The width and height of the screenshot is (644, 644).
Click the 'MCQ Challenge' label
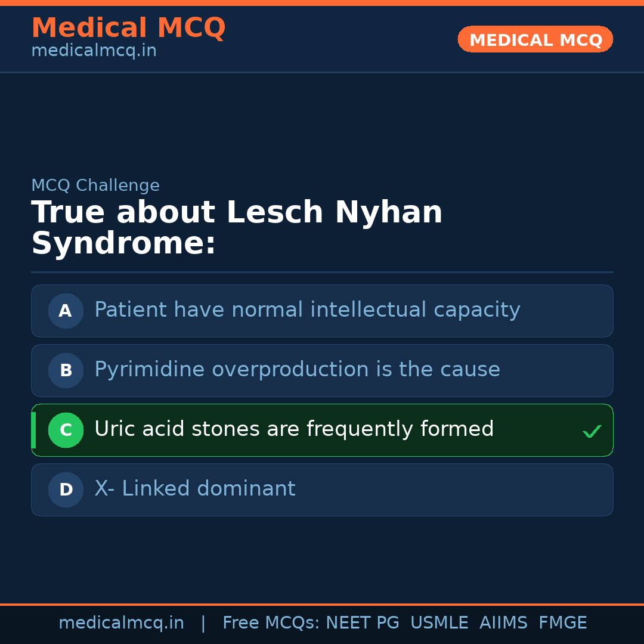95,185
